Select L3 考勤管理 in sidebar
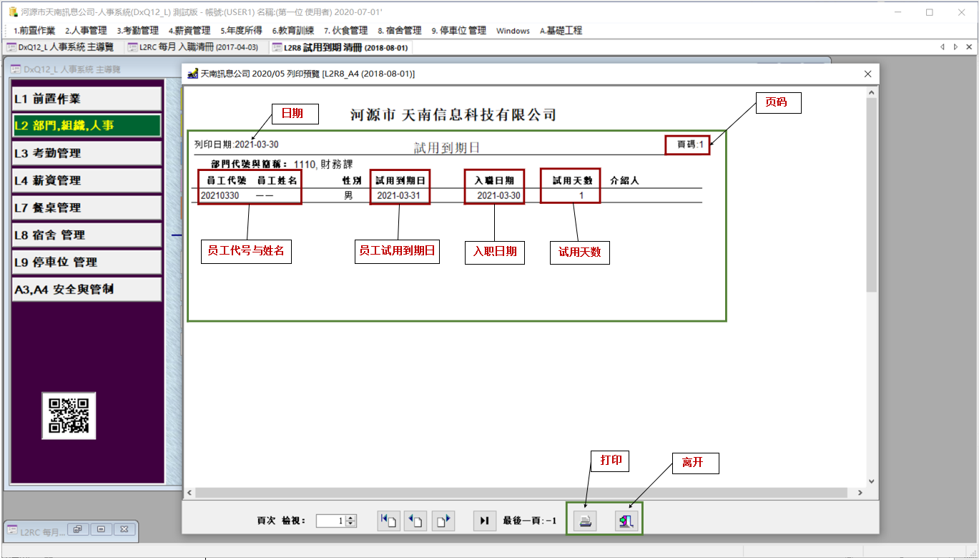979x560 pixels. [87, 153]
